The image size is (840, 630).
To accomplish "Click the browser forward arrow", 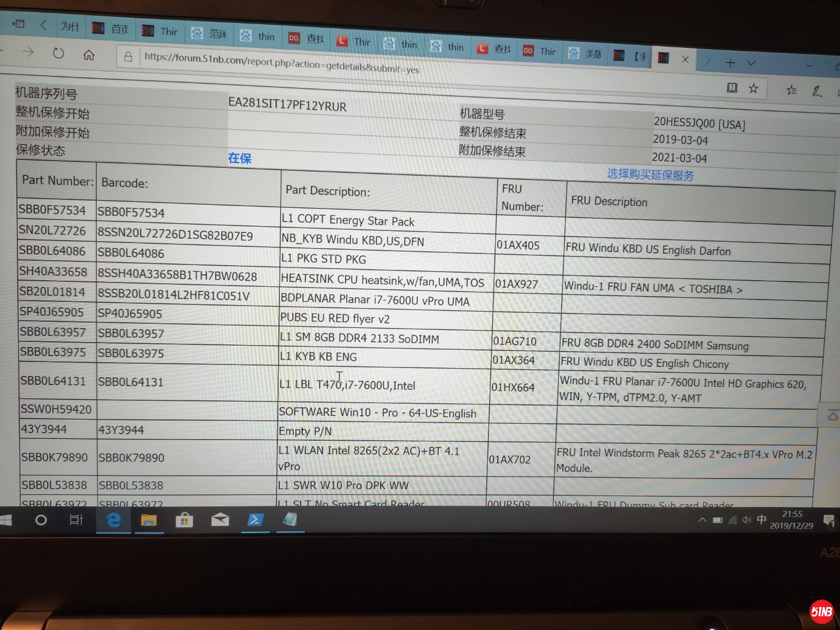I will (x=27, y=52).
